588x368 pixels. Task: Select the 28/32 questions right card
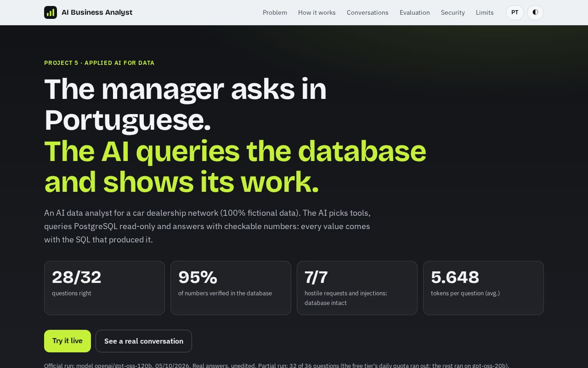click(104, 288)
